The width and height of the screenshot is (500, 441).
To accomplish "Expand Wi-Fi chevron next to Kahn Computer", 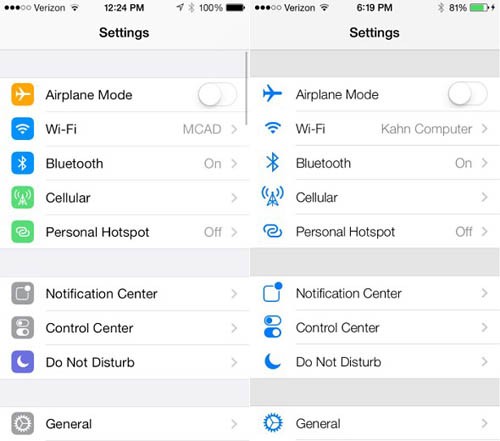I will 485,129.
